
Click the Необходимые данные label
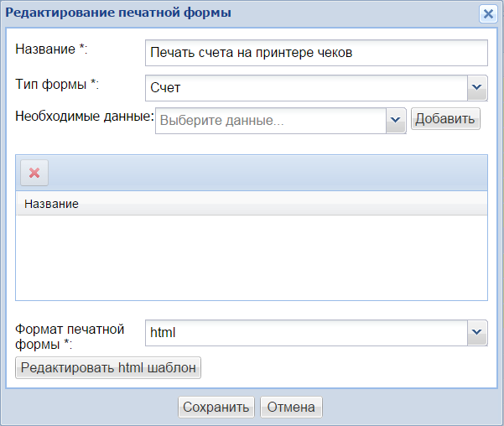[84, 116]
